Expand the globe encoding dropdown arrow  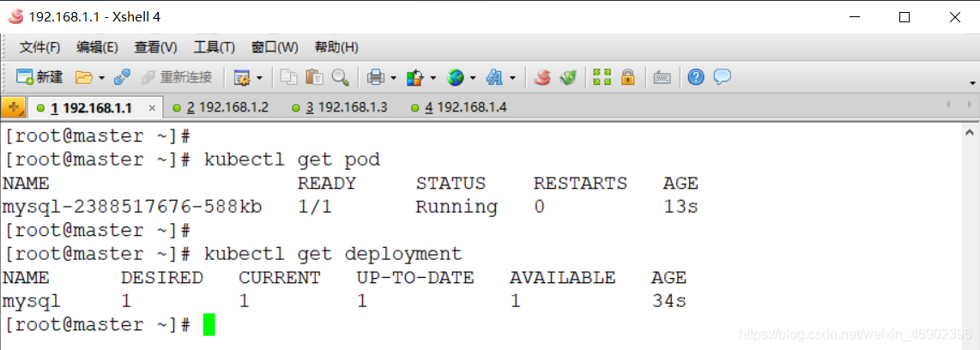click(x=473, y=78)
